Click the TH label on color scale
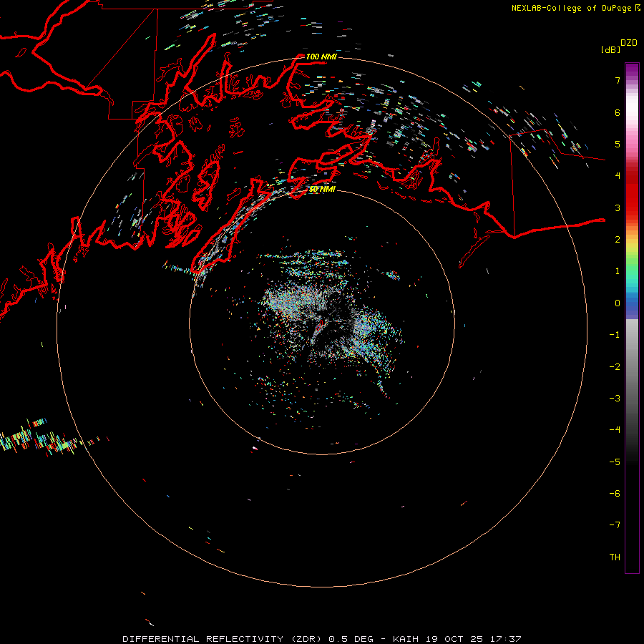644x644 pixels. 615,557
